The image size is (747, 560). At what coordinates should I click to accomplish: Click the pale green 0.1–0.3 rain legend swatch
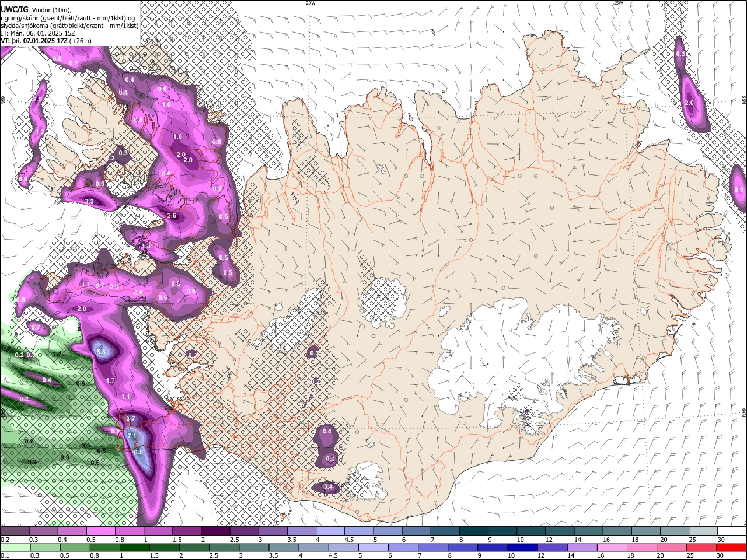point(15,547)
